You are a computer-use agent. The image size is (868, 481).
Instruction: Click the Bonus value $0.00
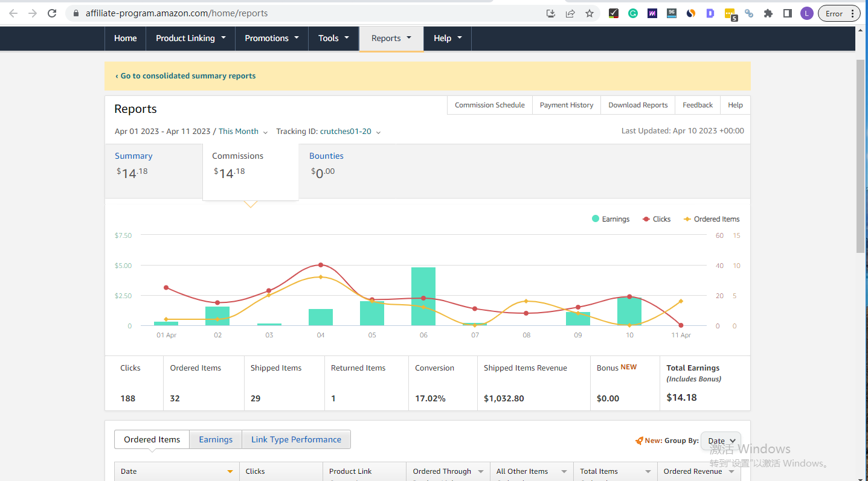click(x=608, y=398)
